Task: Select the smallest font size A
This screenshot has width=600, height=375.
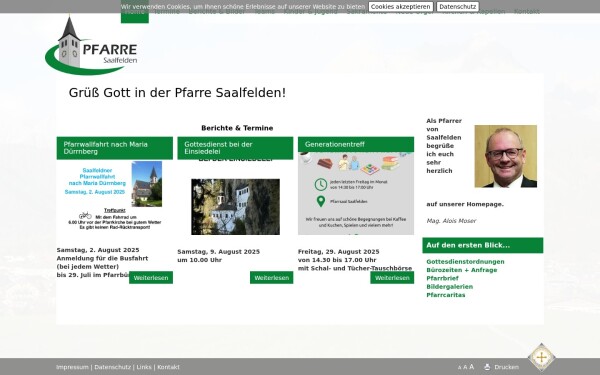Action: tap(460, 368)
